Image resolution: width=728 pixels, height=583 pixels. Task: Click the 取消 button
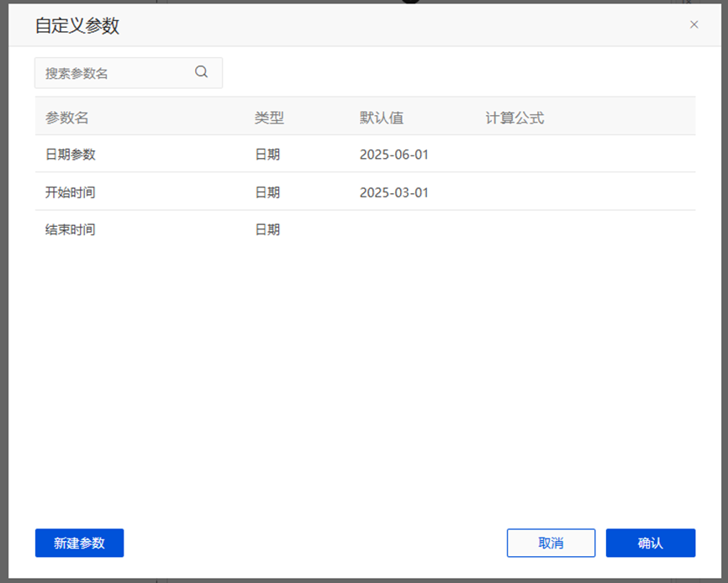coord(551,543)
